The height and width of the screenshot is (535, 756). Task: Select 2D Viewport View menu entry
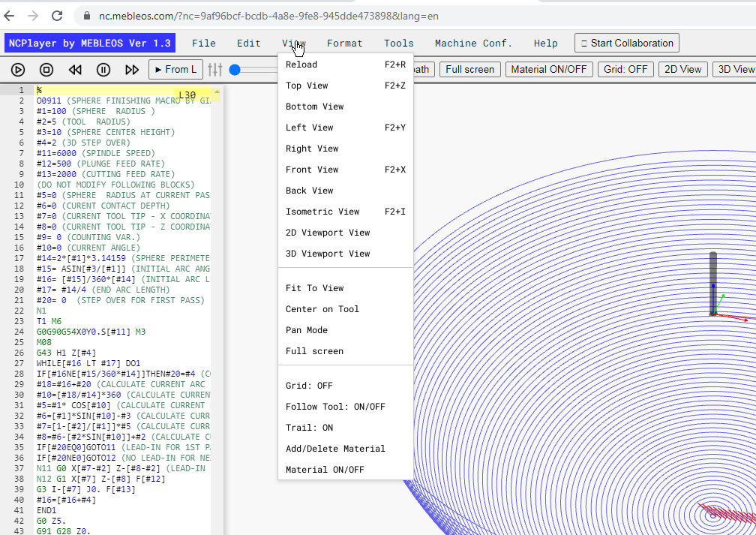pyautogui.click(x=346, y=233)
